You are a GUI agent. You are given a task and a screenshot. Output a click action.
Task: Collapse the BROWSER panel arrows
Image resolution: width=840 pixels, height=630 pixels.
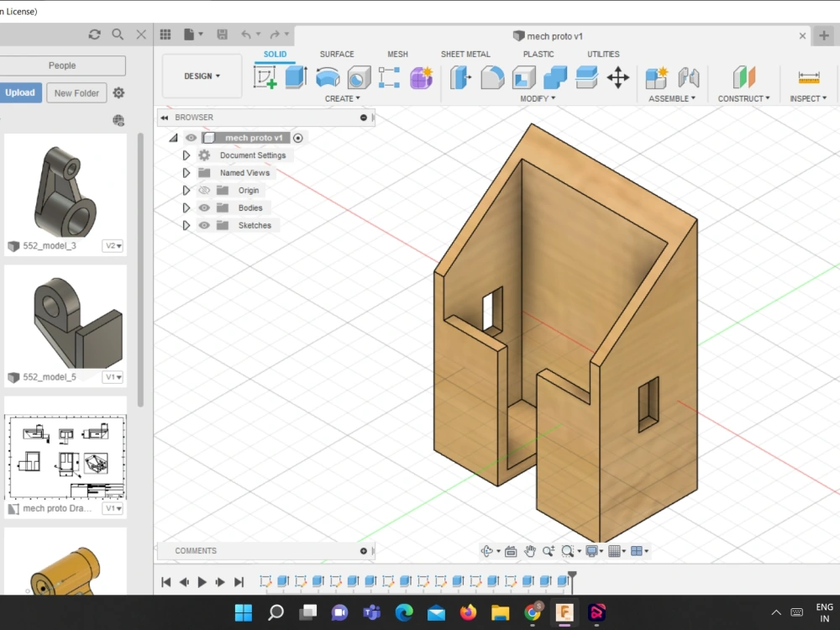[165, 118]
